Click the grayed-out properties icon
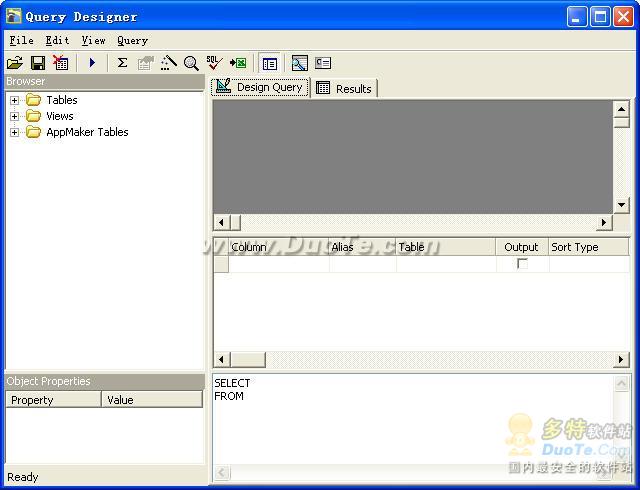Image resolution: width=640 pixels, height=490 pixels. point(145,63)
